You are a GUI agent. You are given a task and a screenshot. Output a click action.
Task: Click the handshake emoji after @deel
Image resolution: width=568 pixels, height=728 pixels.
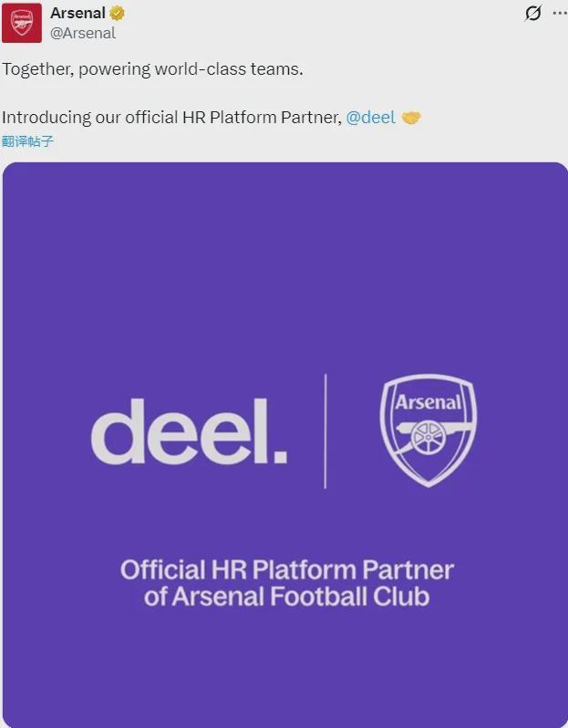click(x=410, y=118)
